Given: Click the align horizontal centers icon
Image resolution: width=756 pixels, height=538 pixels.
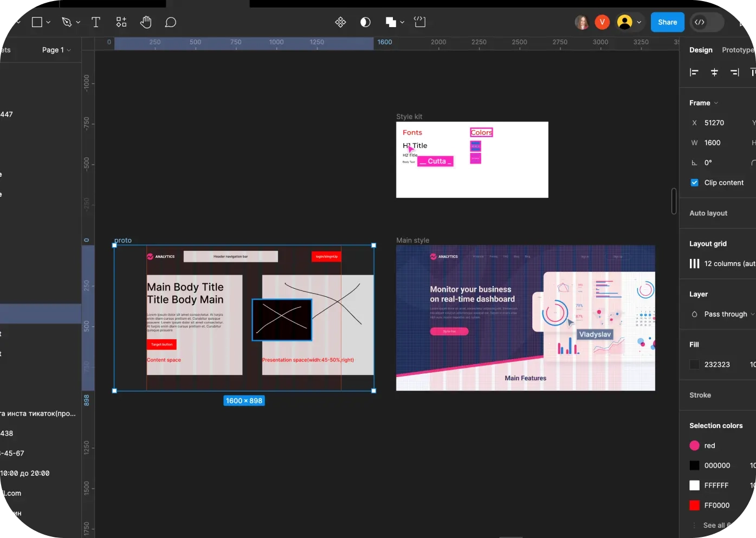Looking at the screenshot, I should (714, 73).
